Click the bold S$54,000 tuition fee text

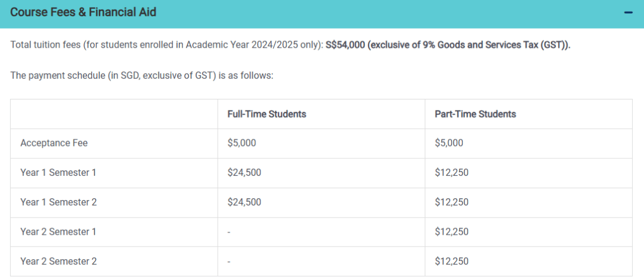(345, 45)
